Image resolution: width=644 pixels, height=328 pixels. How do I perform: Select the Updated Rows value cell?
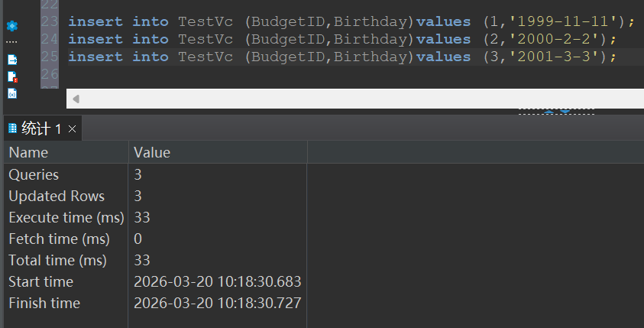(218, 196)
